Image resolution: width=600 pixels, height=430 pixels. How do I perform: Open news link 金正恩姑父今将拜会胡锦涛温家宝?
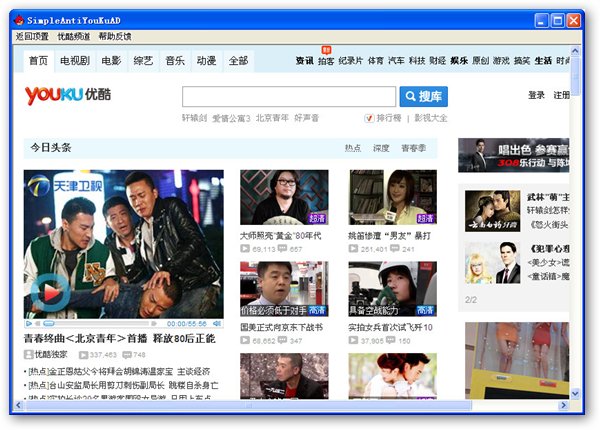120,371
